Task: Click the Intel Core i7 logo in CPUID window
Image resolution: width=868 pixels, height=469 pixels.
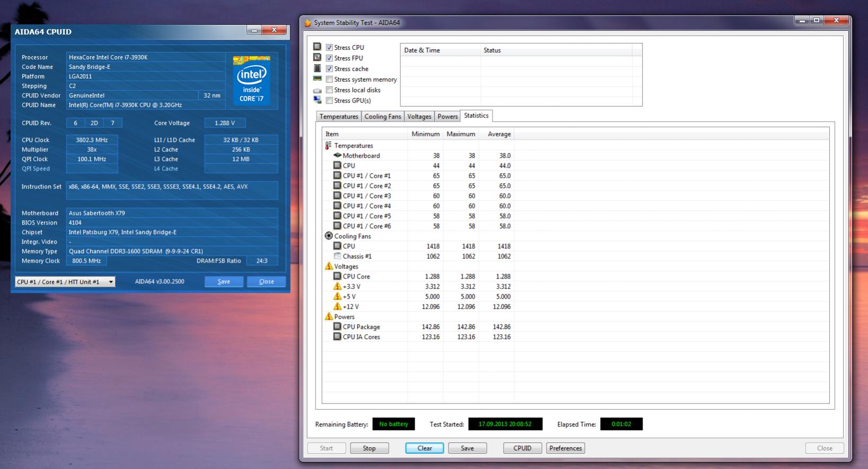Action: pyautogui.click(x=252, y=80)
